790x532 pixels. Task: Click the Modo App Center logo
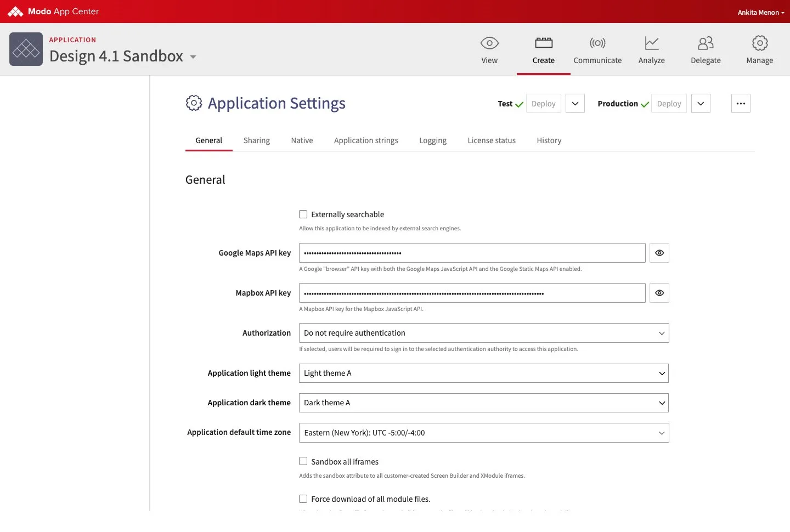coord(53,12)
